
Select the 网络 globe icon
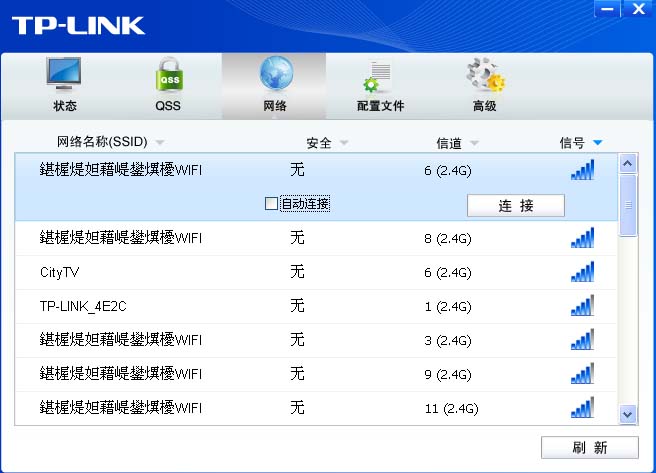pos(275,73)
